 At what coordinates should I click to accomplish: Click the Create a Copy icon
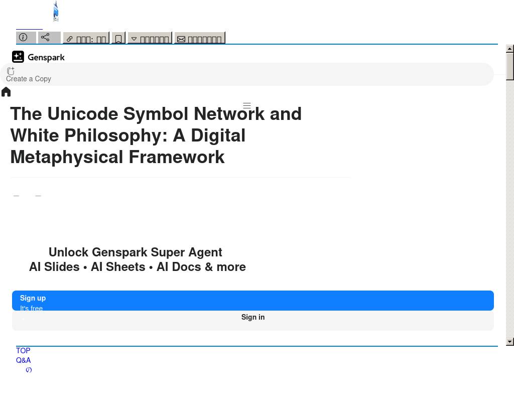(x=11, y=71)
